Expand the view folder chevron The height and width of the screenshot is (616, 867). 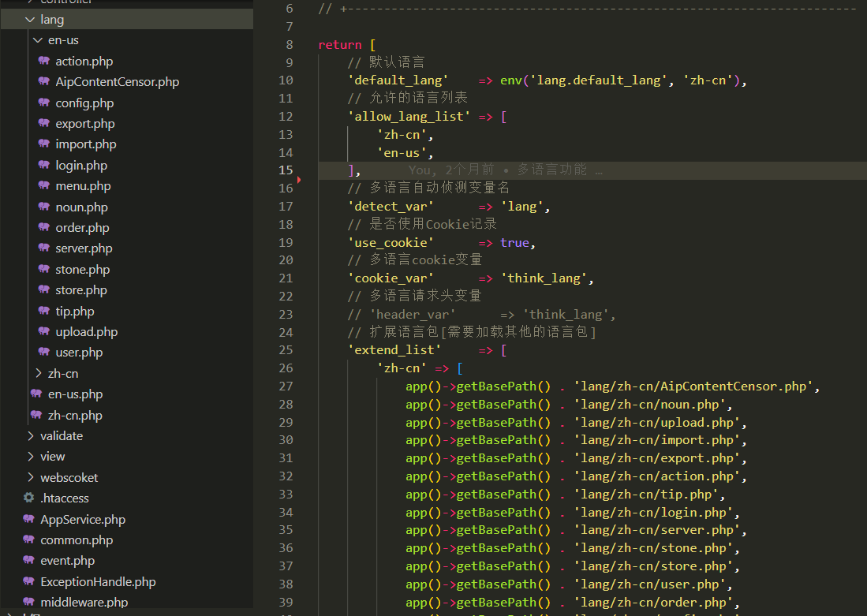(x=31, y=456)
